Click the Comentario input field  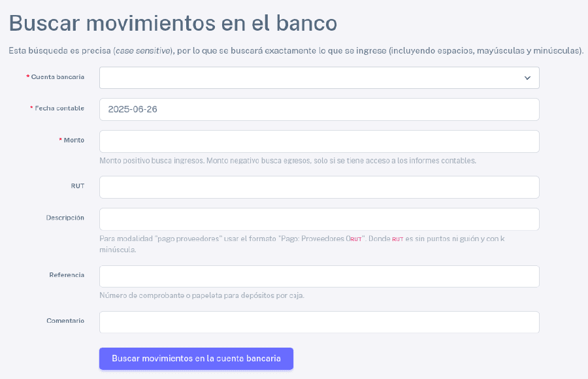[x=319, y=322]
